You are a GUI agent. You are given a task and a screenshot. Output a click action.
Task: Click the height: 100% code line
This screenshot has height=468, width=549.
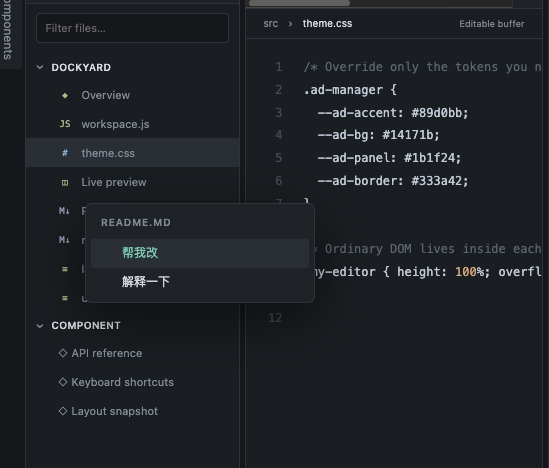pyautogui.click(x=428, y=272)
